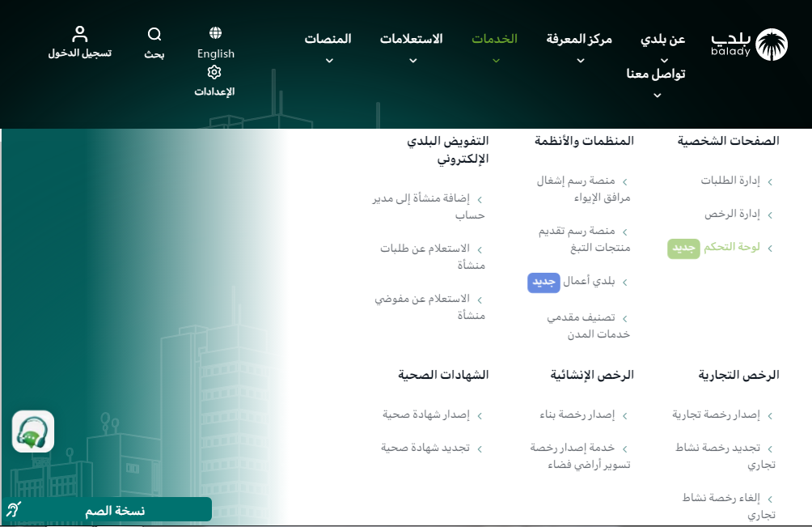Click the globe language icon
This screenshot has width=812, height=527.
215,33
